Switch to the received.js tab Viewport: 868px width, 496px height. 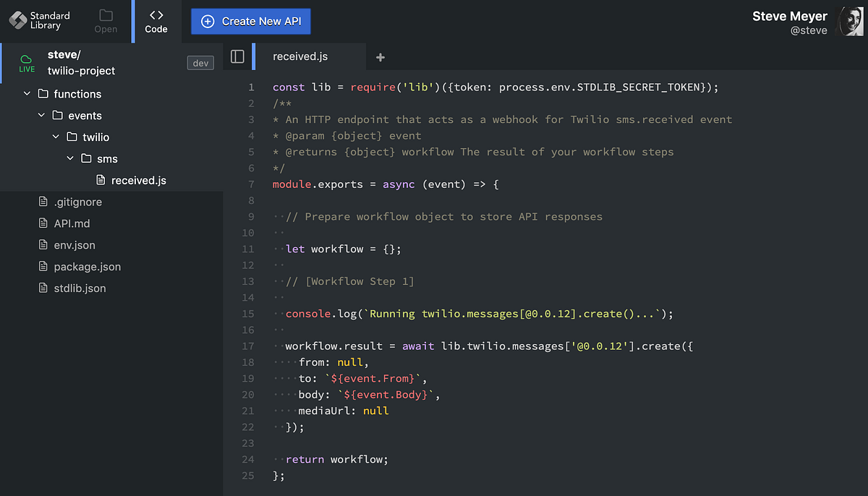[299, 55]
